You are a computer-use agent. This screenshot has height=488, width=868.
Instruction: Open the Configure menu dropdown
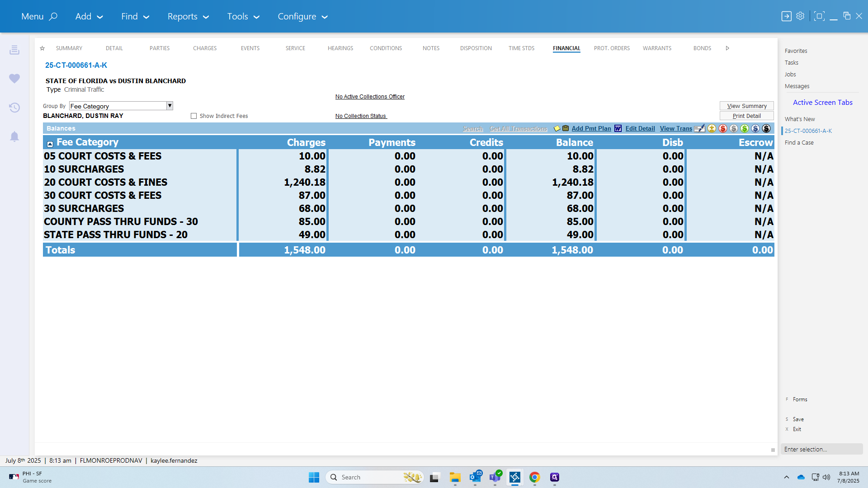(302, 17)
